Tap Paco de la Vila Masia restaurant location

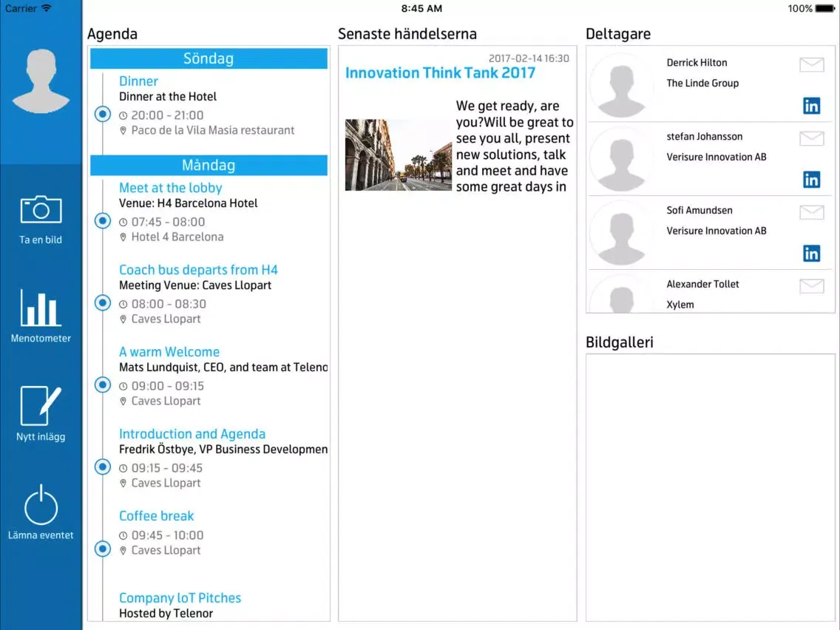pos(213,130)
